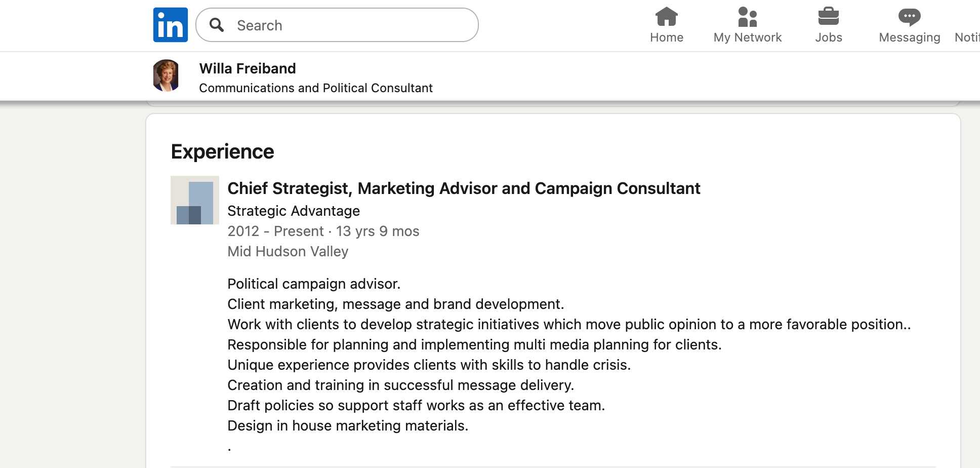
Task: Open the Strategic Advantage company logo
Action: pyautogui.click(x=195, y=200)
